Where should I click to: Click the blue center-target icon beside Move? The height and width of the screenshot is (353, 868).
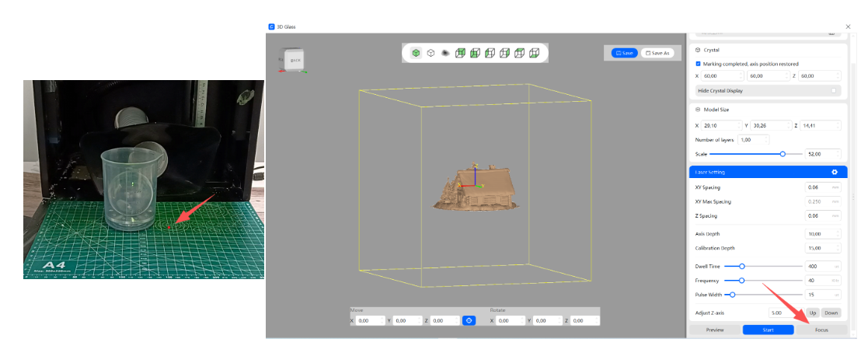(469, 320)
